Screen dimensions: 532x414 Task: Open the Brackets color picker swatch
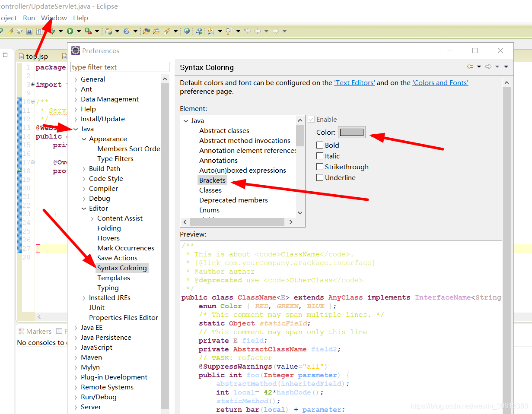[x=352, y=132]
